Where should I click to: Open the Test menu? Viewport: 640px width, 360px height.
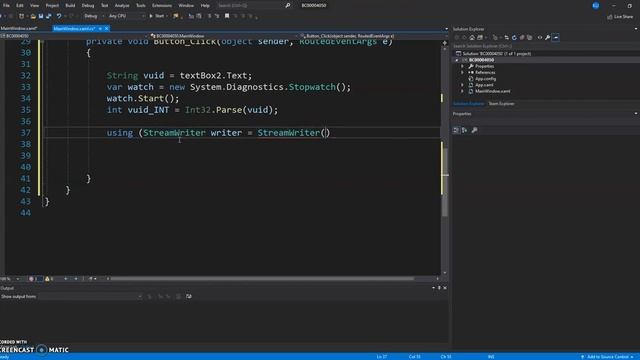click(104, 6)
